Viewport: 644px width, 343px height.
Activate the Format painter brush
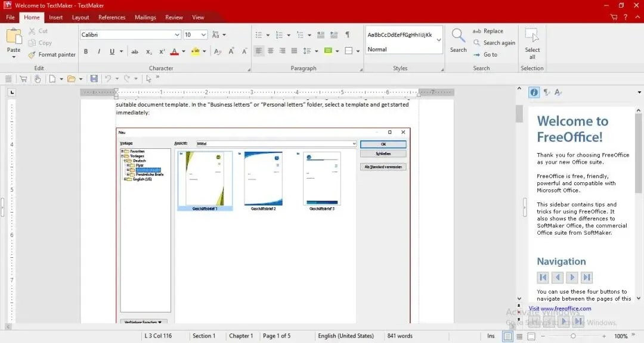(32, 55)
